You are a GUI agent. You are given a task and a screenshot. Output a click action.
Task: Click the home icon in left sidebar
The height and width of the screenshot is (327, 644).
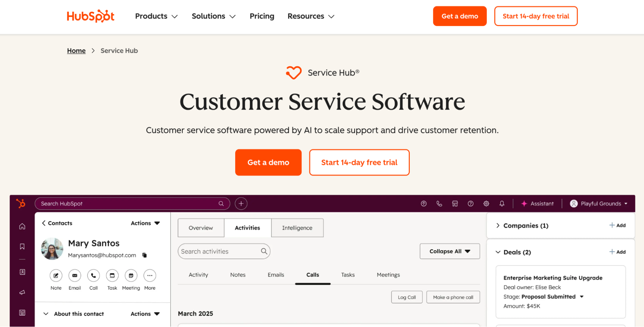pos(22,226)
